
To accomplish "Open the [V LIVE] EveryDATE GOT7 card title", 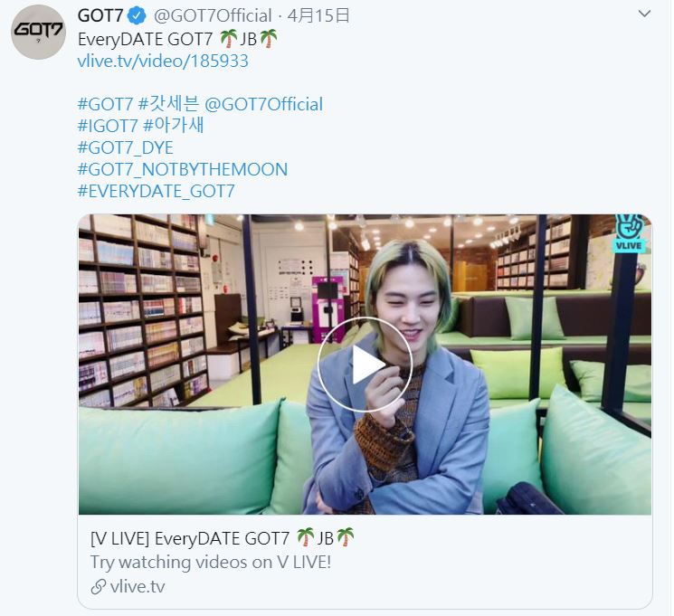I will 223,538.
